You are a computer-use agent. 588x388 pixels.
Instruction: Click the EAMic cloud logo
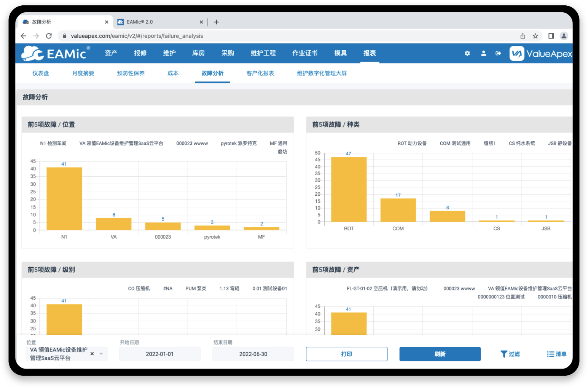pyautogui.click(x=32, y=53)
